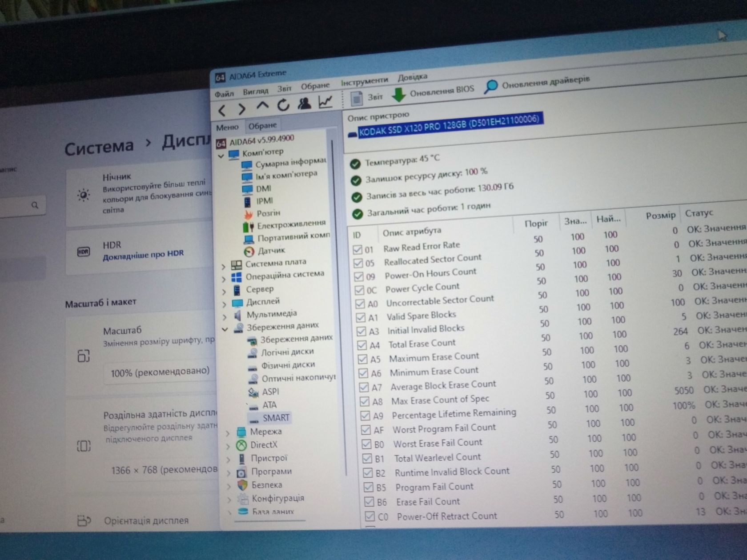Image resolution: width=747 pixels, height=560 pixels.
Task: Go forward with the right arrow toolbar icon
Action: click(241, 108)
